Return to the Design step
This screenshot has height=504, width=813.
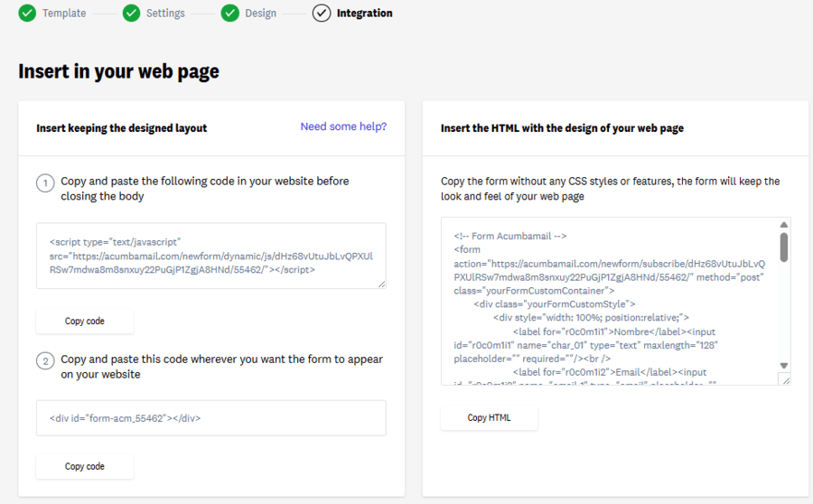(x=261, y=13)
